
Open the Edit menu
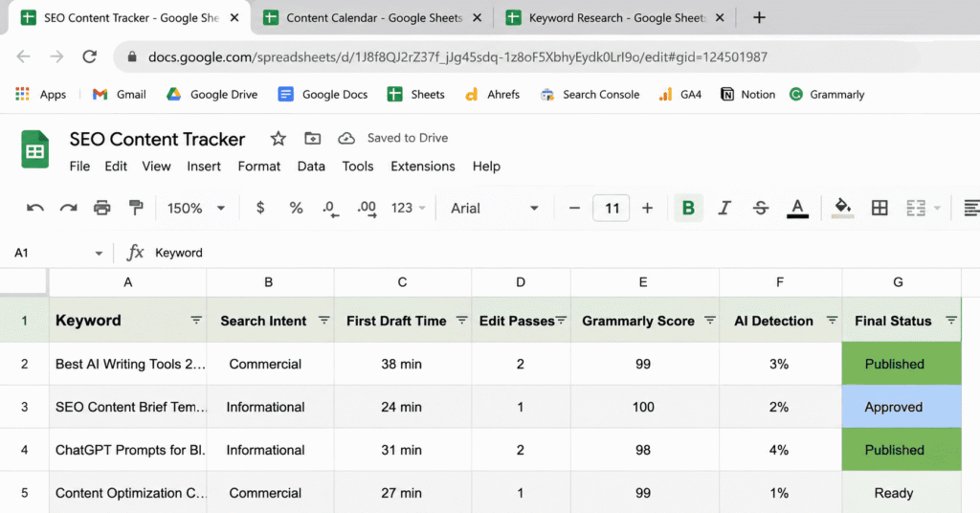[116, 167]
